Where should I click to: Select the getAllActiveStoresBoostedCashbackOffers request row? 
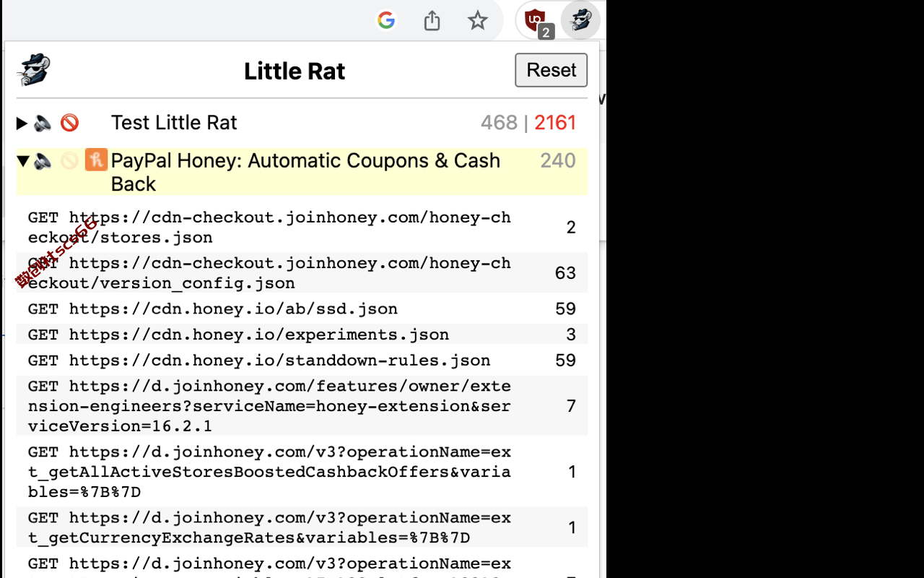302,472
